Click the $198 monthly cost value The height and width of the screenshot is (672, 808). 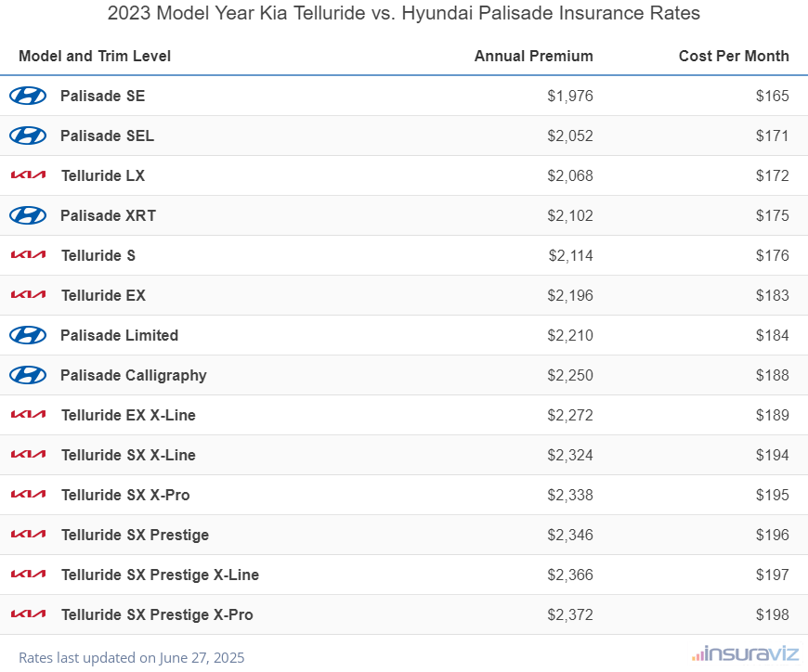(773, 614)
